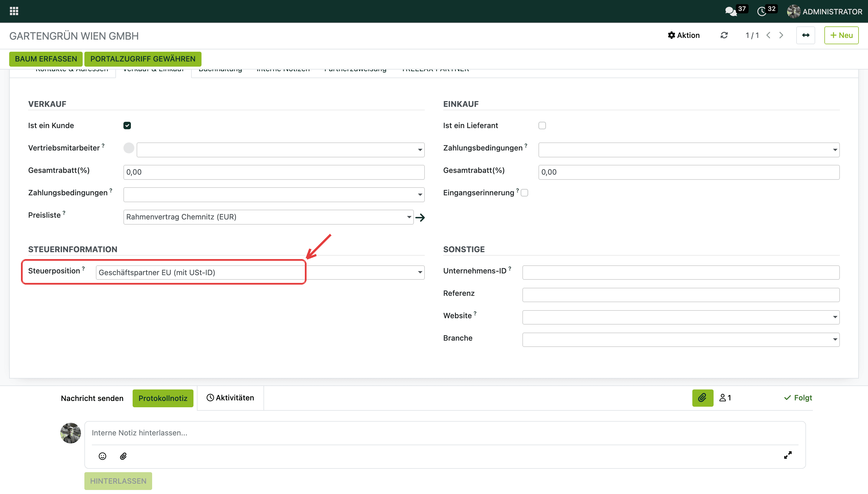This screenshot has height=494, width=868.
Task: Click the record pager 1 / 1
Action: click(x=752, y=35)
